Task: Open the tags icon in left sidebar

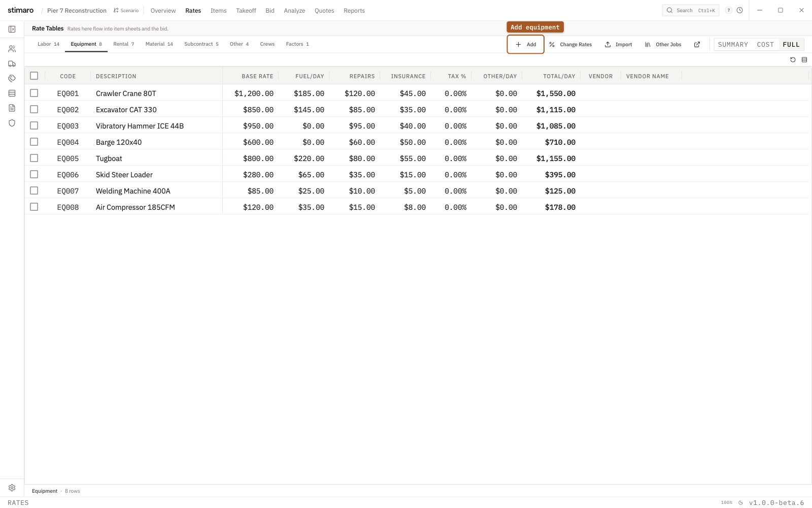Action: (x=12, y=78)
